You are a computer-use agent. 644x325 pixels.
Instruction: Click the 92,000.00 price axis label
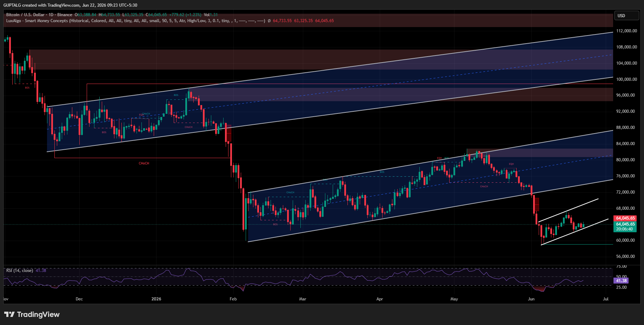(x=625, y=111)
